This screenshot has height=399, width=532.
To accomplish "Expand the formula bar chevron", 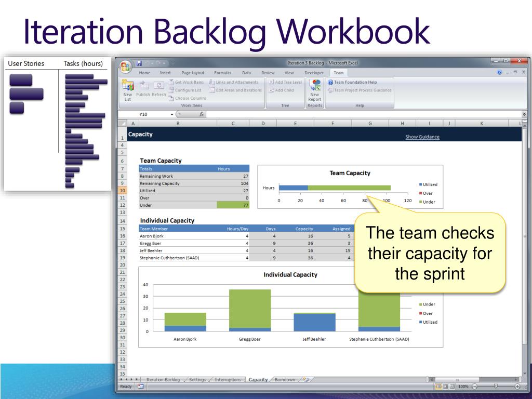I will pos(524,114).
